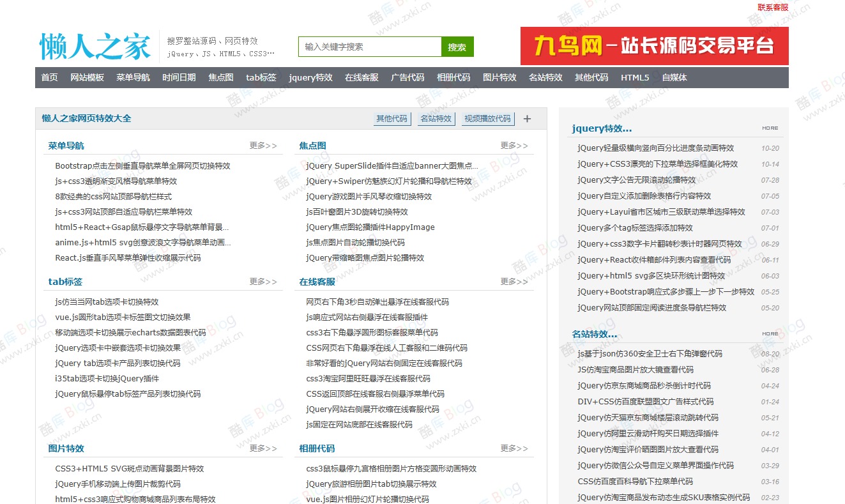Switch to the HTML5 navigation section

tap(635, 77)
